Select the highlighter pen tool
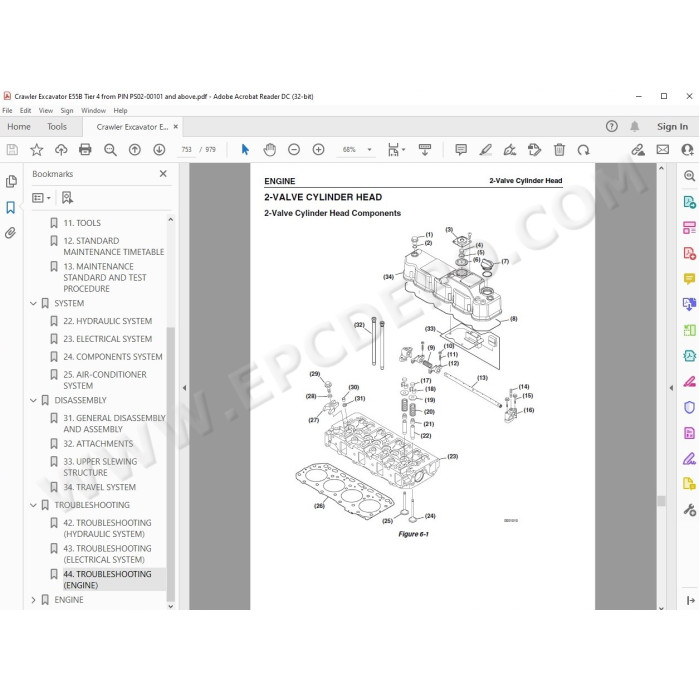 (x=485, y=150)
